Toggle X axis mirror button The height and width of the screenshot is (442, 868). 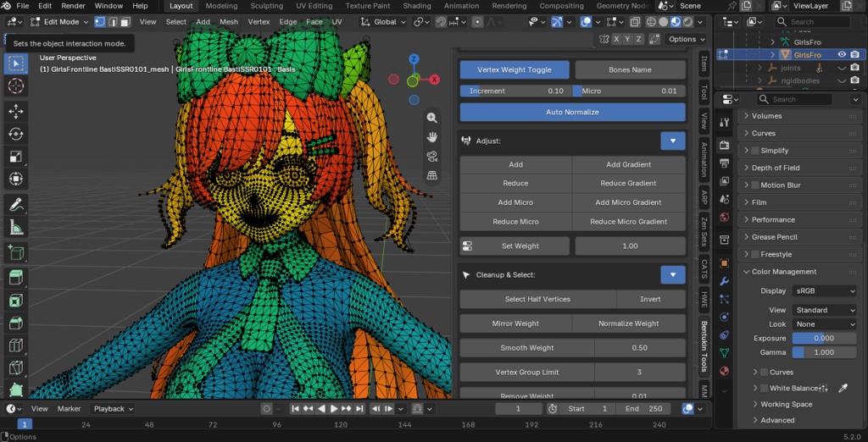pyautogui.click(x=615, y=39)
